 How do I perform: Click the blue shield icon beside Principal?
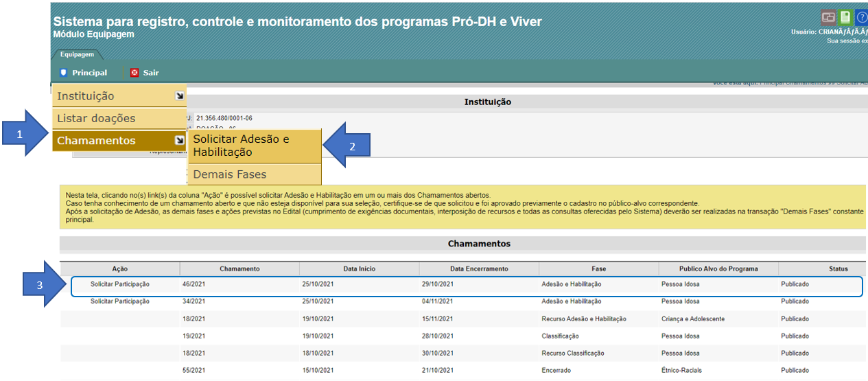[63, 73]
